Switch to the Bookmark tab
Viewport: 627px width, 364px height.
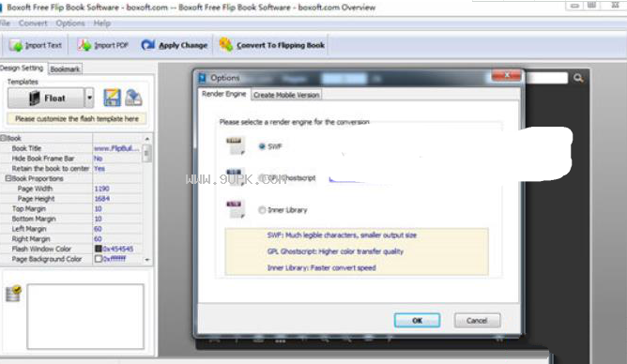coord(65,69)
